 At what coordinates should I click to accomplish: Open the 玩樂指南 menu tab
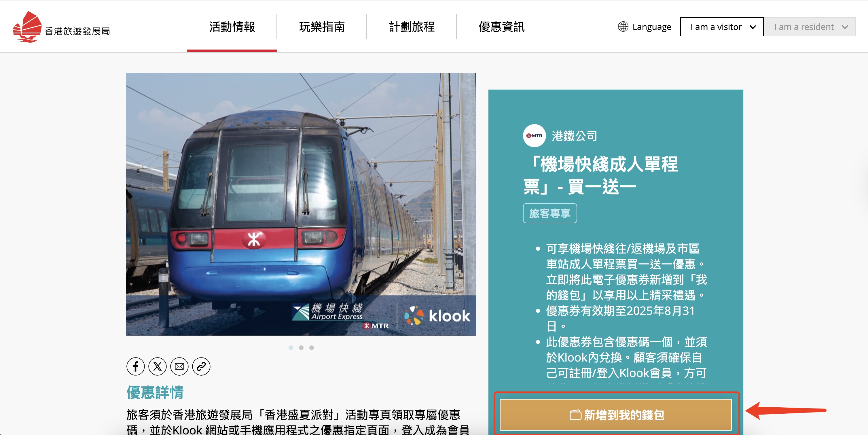pyautogui.click(x=322, y=27)
